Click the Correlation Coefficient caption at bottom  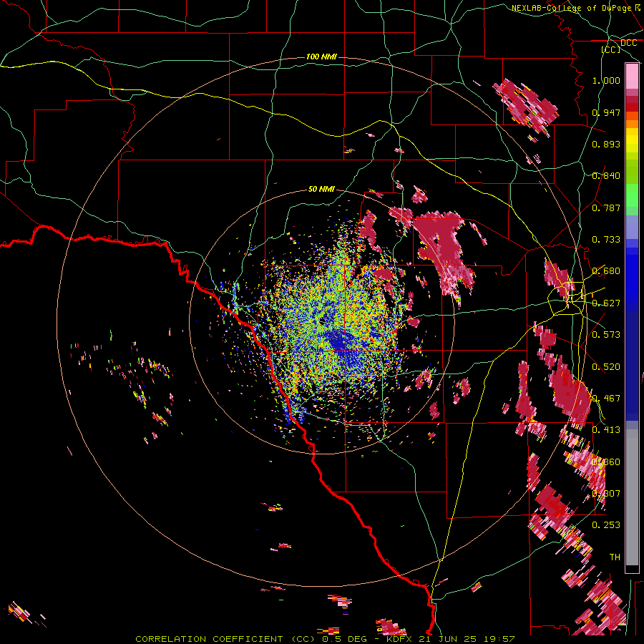coord(325,639)
